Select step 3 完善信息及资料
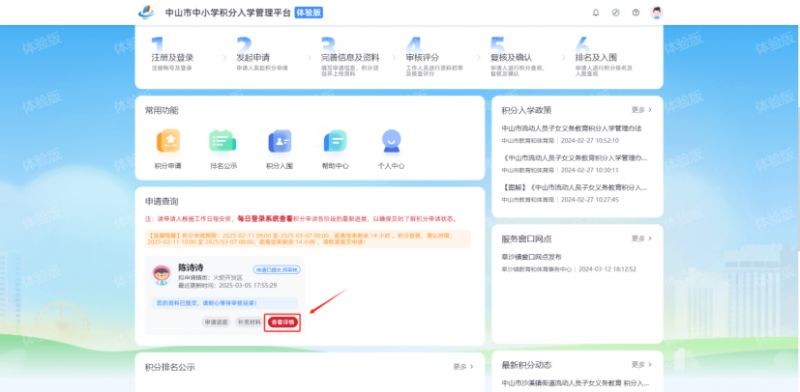 tap(350, 58)
